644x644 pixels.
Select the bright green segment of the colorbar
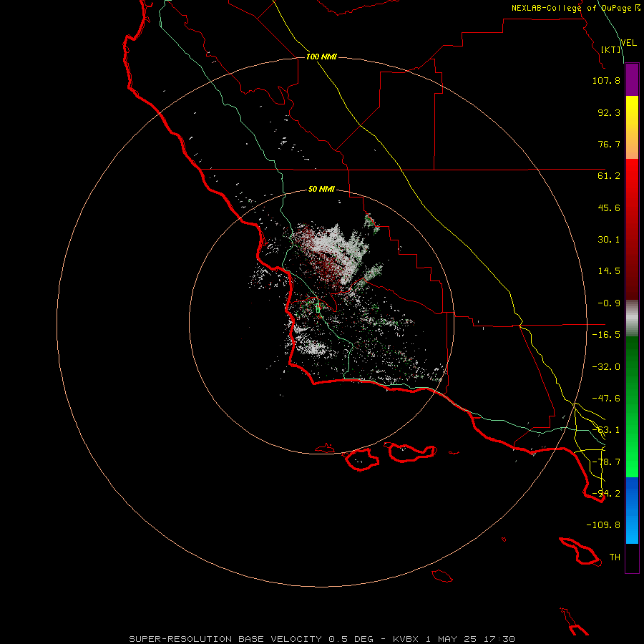tap(632, 406)
